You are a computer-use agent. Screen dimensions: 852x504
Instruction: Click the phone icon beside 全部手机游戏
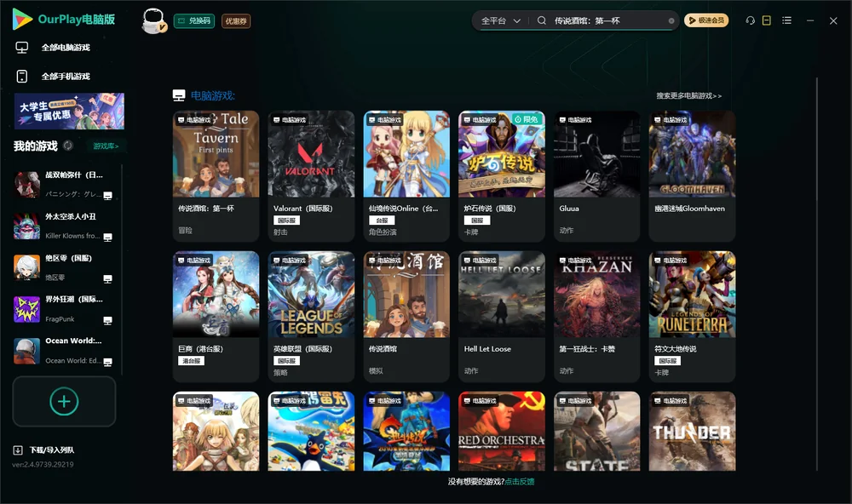[22, 77]
